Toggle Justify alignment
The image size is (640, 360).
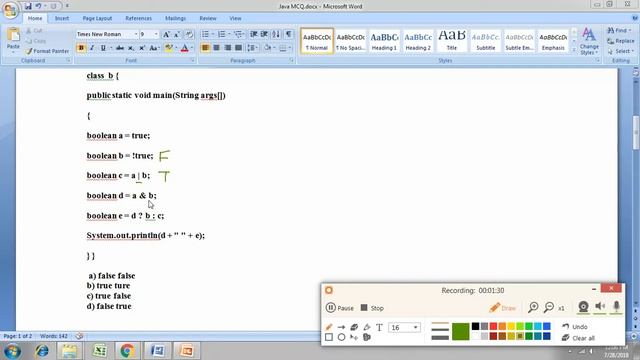(x=238, y=48)
